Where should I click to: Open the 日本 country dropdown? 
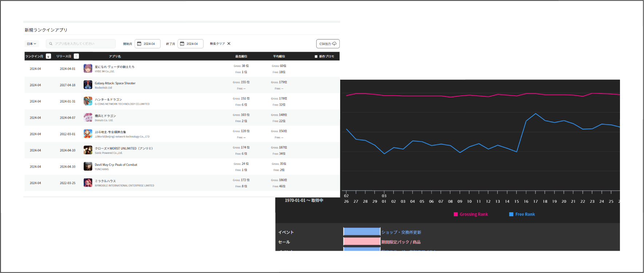point(32,44)
